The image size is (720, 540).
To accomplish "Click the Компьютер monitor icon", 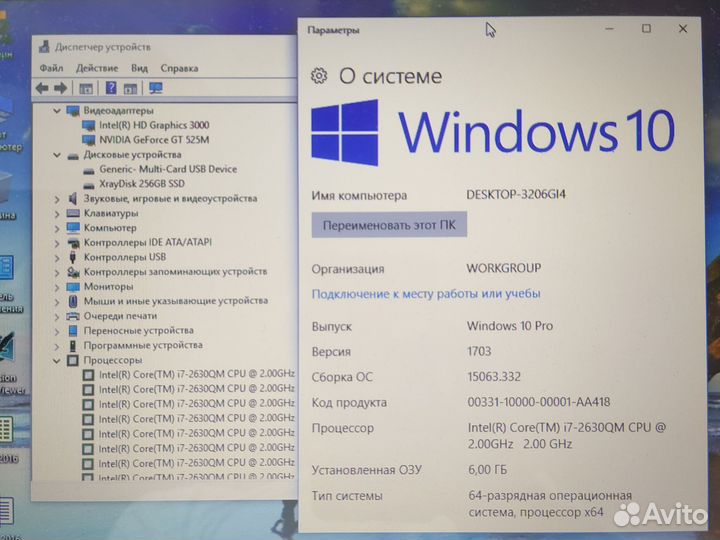I will click(73, 228).
